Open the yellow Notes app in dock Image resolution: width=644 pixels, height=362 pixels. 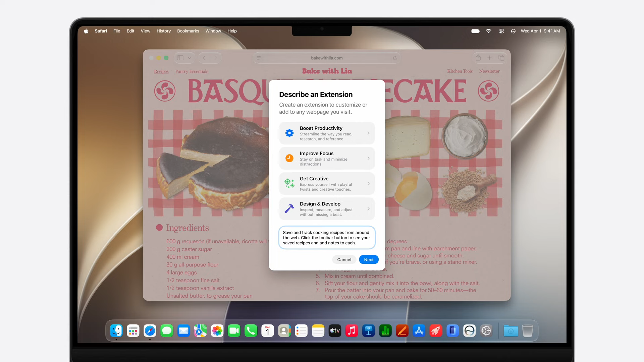[318, 331]
